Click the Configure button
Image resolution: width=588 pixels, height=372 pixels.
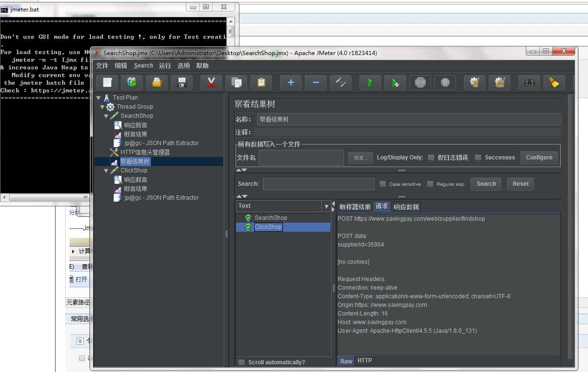coord(539,158)
